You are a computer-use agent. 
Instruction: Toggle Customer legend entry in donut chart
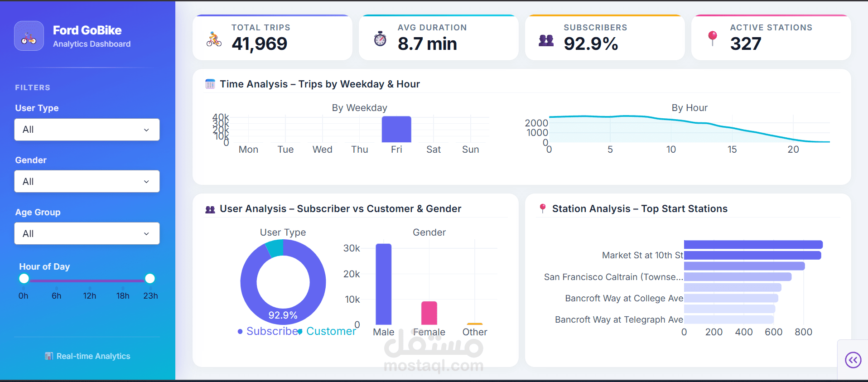[327, 331]
